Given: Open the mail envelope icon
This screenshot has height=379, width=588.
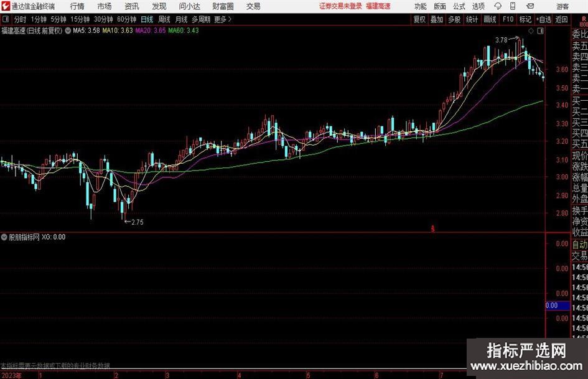Looking at the screenshot, I should [x=530, y=6].
